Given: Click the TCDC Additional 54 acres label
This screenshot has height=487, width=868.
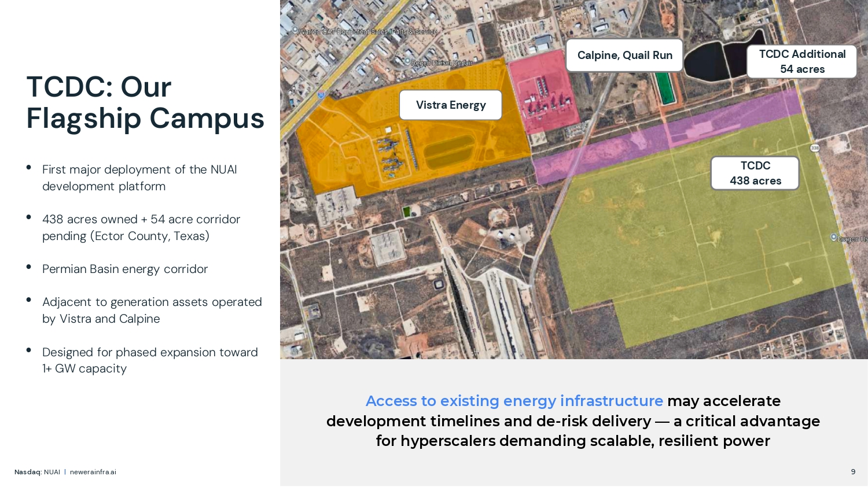Looking at the screenshot, I should pyautogui.click(x=801, y=61).
